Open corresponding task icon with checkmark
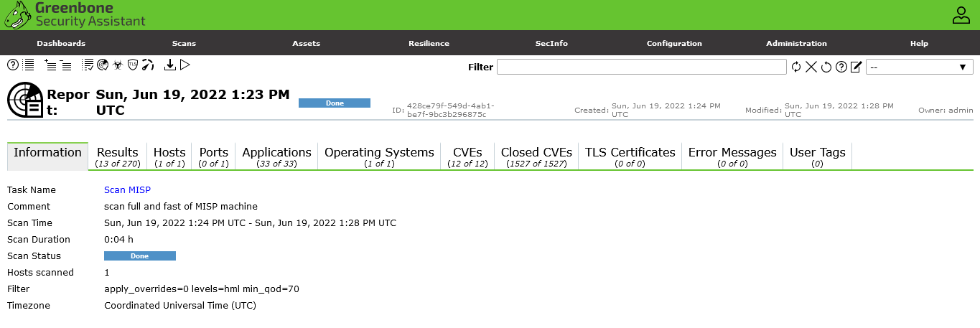 click(x=88, y=65)
